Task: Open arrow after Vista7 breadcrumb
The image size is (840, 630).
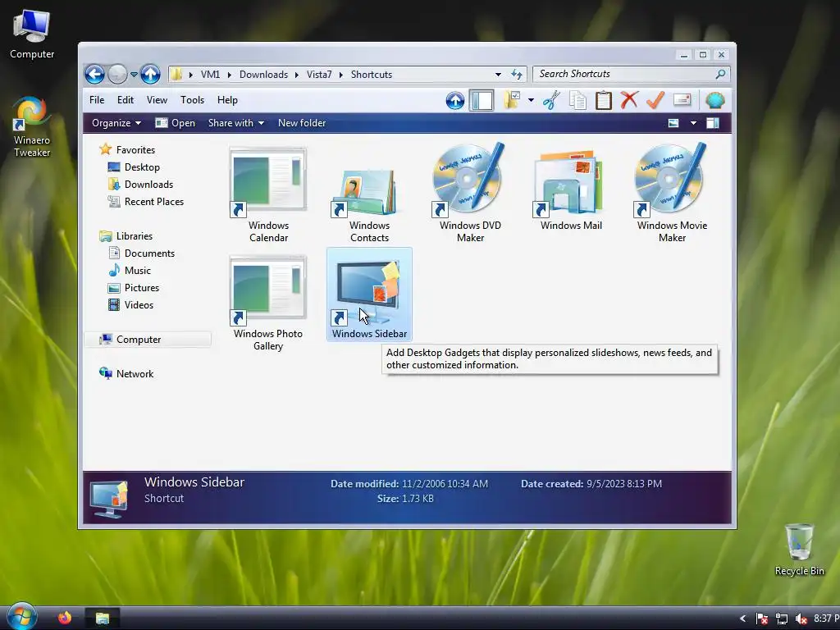Action: point(340,75)
